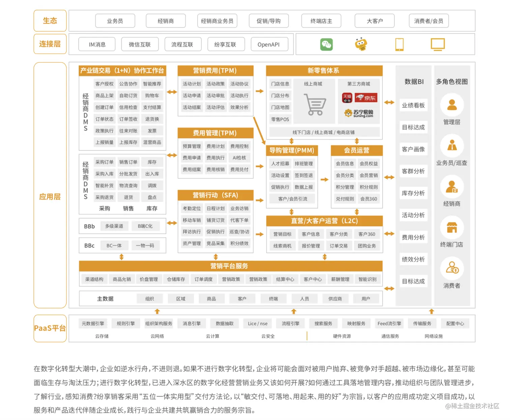Select the 效果分析 cell
510x420 pixels.
239,107
